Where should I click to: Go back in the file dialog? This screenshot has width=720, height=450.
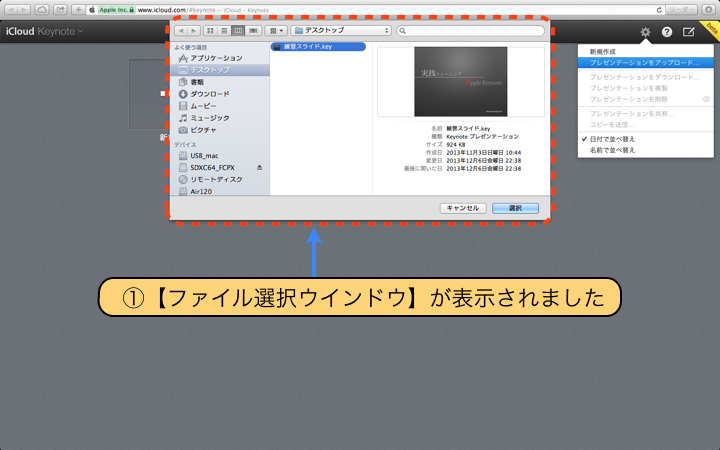tap(181, 30)
